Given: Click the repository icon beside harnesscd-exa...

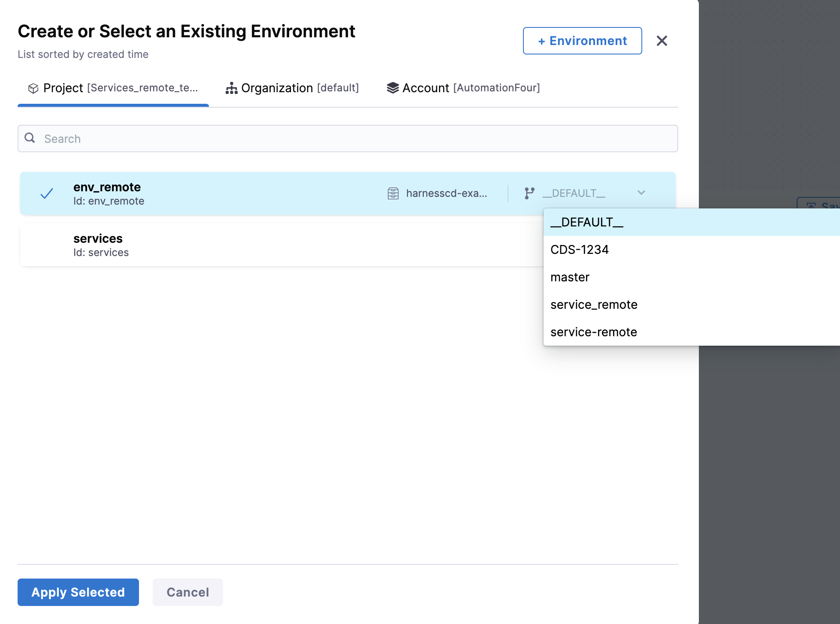Looking at the screenshot, I should pos(393,193).
